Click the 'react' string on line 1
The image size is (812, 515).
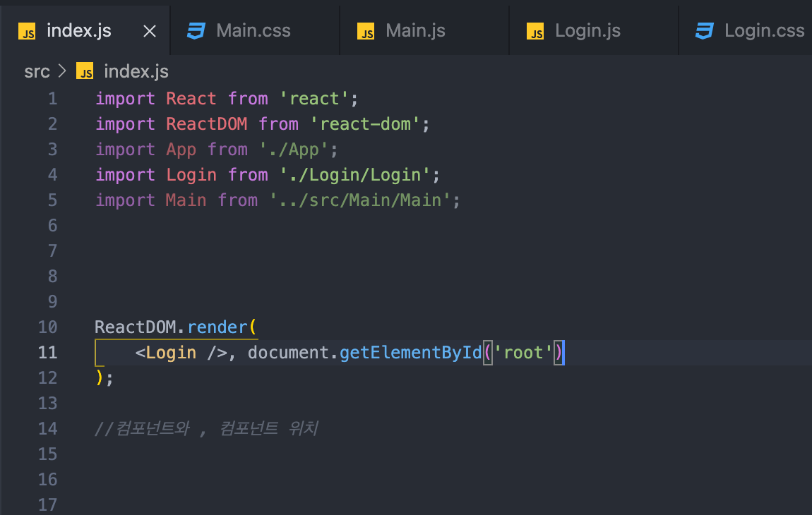[x=314, y=98]
